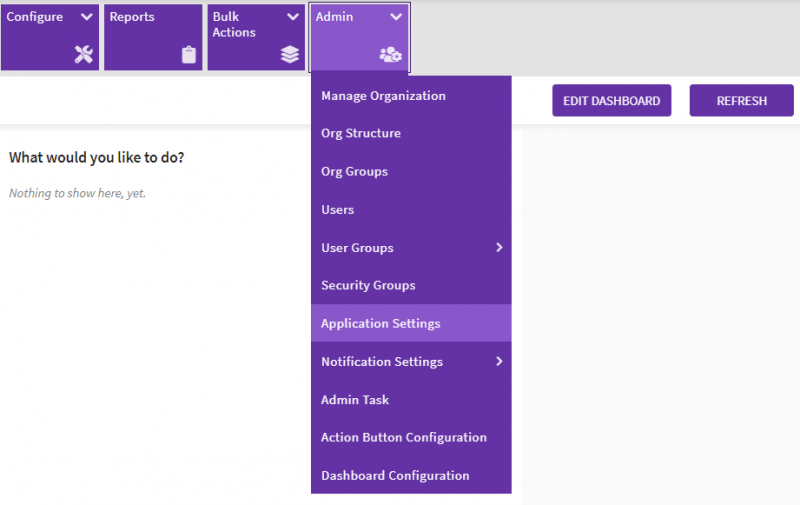Expand the Configure dropdown chevron
The image size is (800, 505).
point(86,17)
